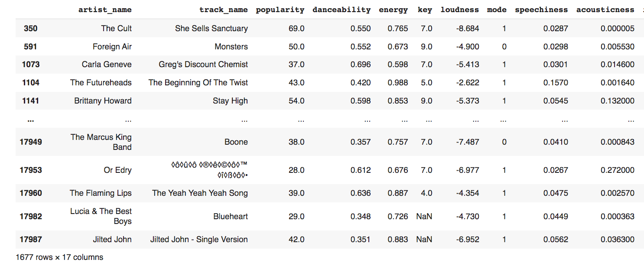Click the NaN key value for Blueheart

[x=424, y=216]
